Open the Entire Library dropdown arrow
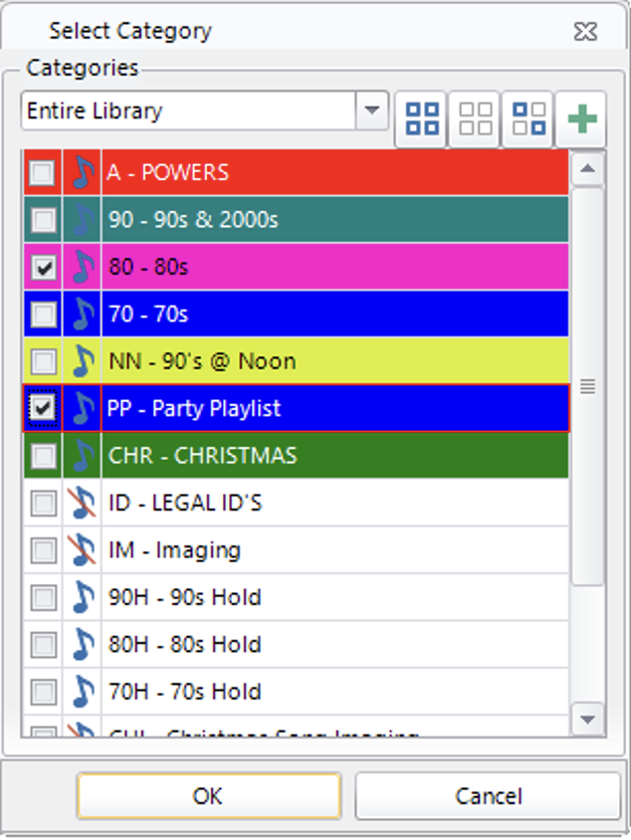The image size is (631, 840). pos(372,110)
